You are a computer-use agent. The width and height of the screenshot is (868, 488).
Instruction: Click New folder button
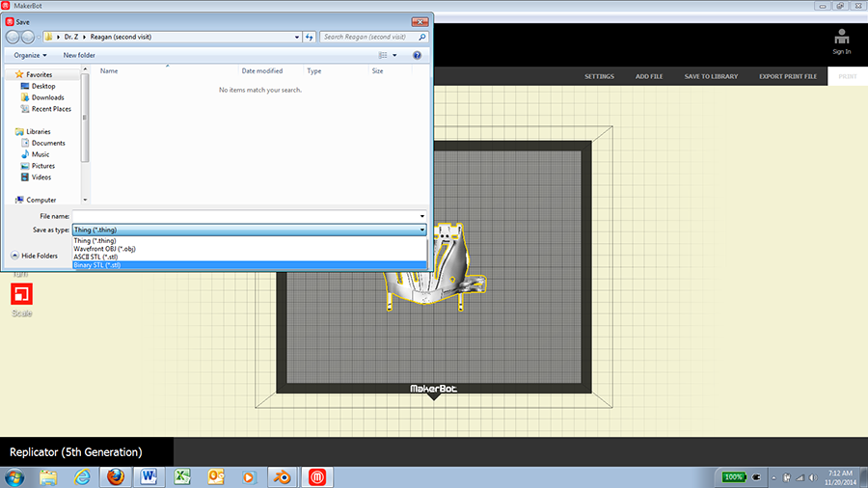[79, 55]
